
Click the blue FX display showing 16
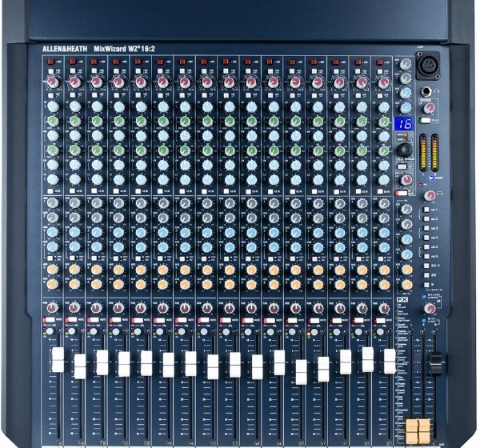pyautogui.click(x=403, y=124)
